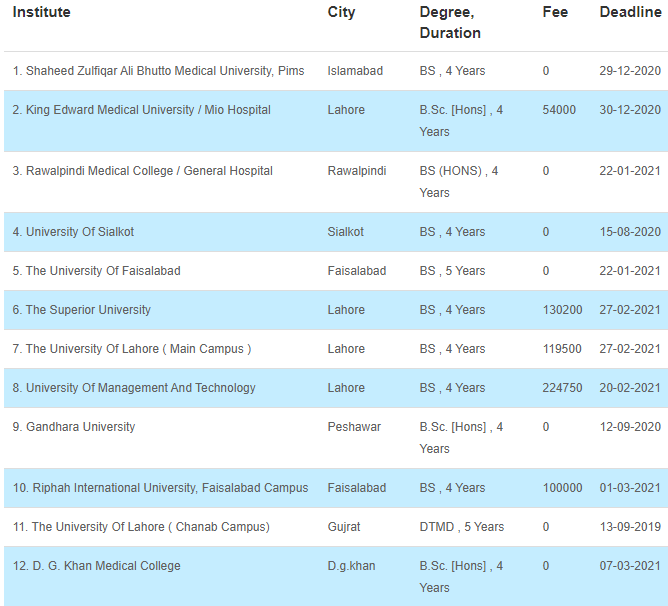
Task: Click BS, 4 Years degree for University Of Sialkot
Action: 452,232
